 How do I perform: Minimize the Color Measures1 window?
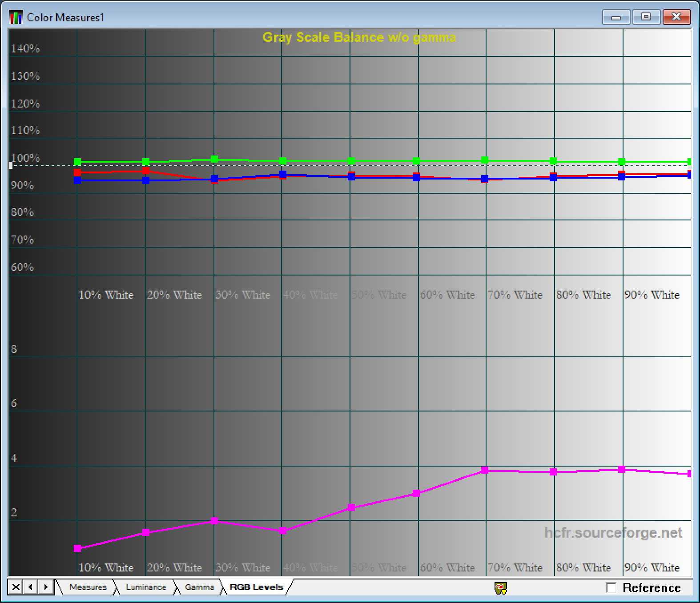click(x=616, y=17)
